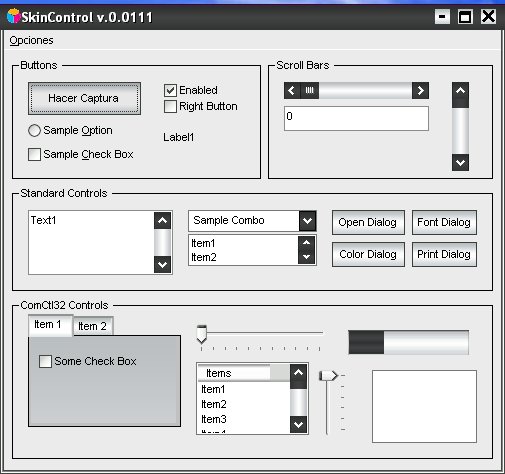The height and width of the screenshot is (474, 505).
Task: Click the Item1/Item2 list down spinner arrow
Action: pos(306,257)
